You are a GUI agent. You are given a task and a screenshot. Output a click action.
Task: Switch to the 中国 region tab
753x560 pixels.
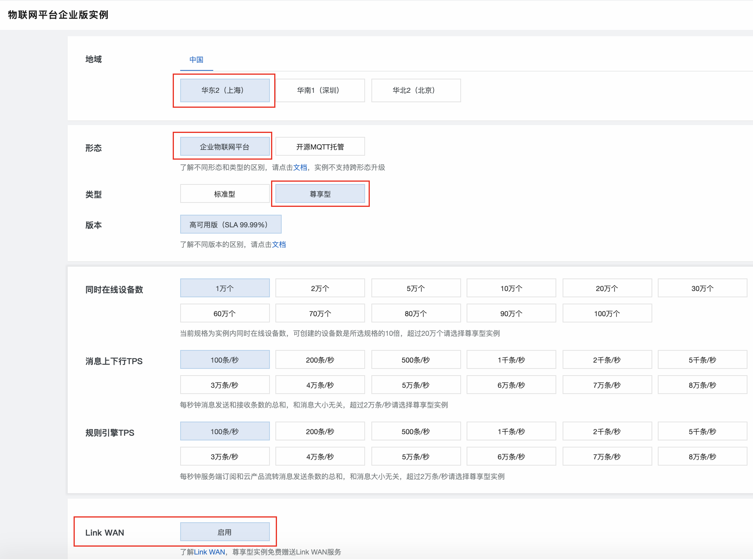196,60
